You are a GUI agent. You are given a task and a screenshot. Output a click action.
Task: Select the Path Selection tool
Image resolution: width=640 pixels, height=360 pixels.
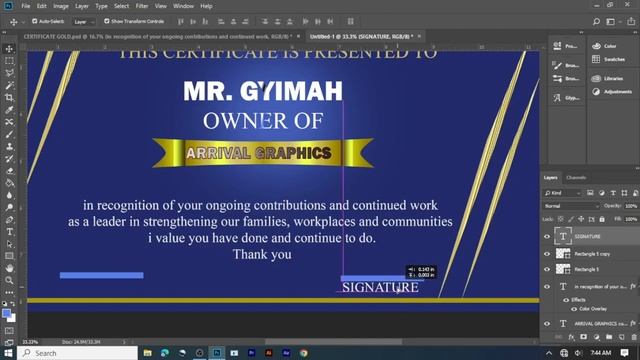(9, 244)
